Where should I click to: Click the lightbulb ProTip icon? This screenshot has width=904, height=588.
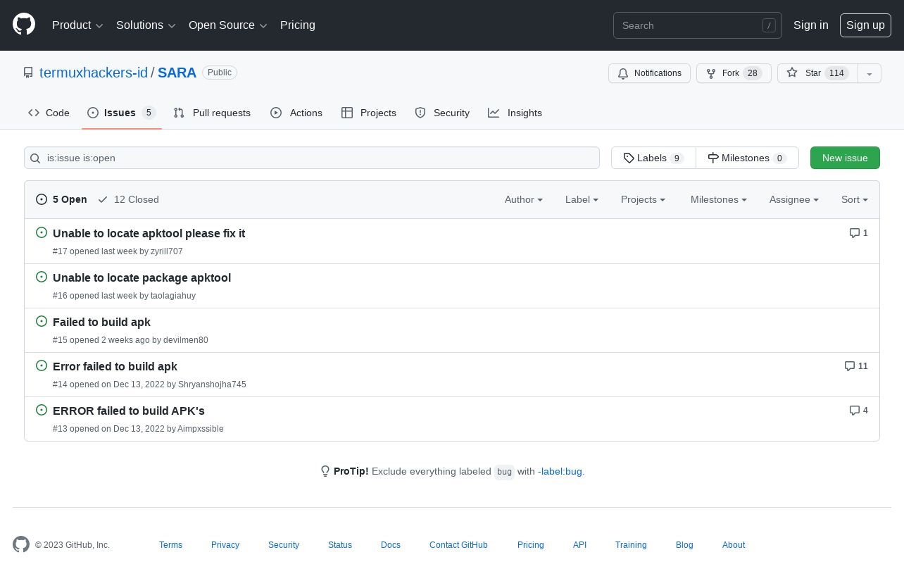click(325, 471)
